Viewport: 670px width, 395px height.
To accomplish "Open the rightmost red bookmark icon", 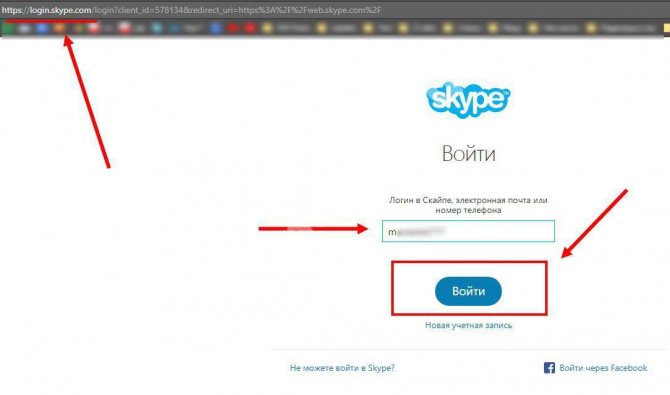I will [250, 28].
